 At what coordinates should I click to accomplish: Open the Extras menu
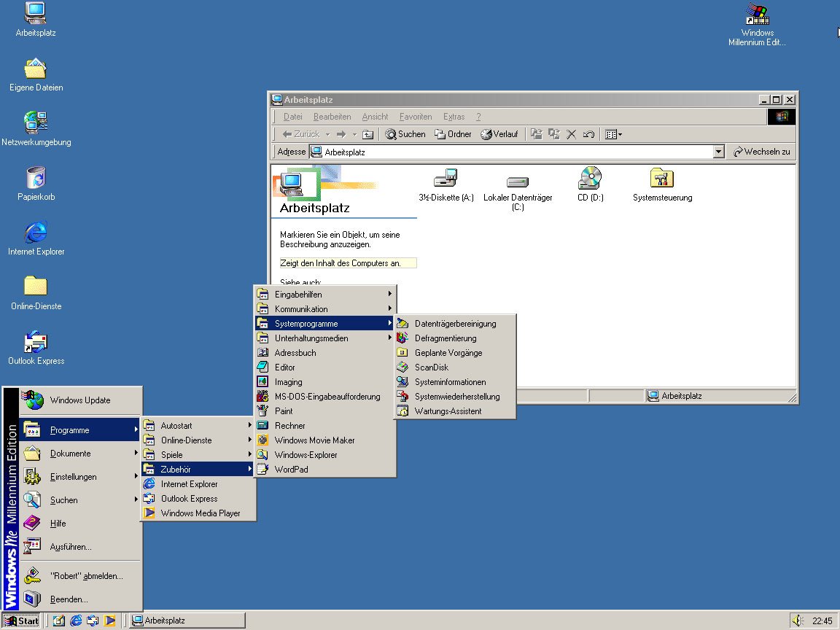[454, 117]
